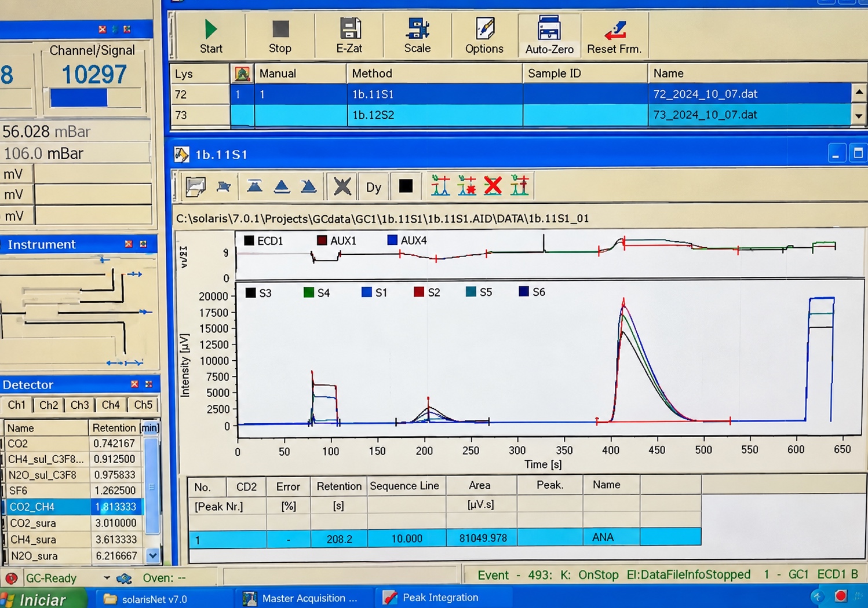The height and width of the screenshot is (608, 868).
Task: Open the Scale tool
Action: (x=417, y=36)
